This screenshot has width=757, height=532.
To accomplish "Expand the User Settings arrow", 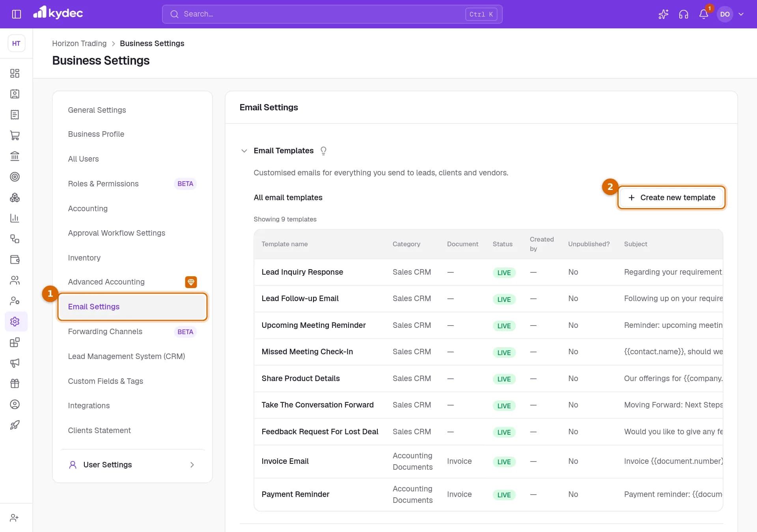I will (x=192, y=465).
